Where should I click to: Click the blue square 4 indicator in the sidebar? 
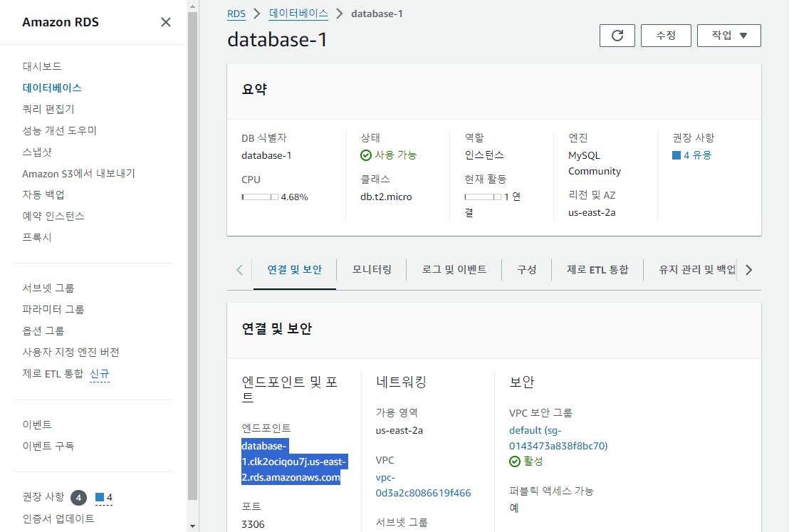104,498
